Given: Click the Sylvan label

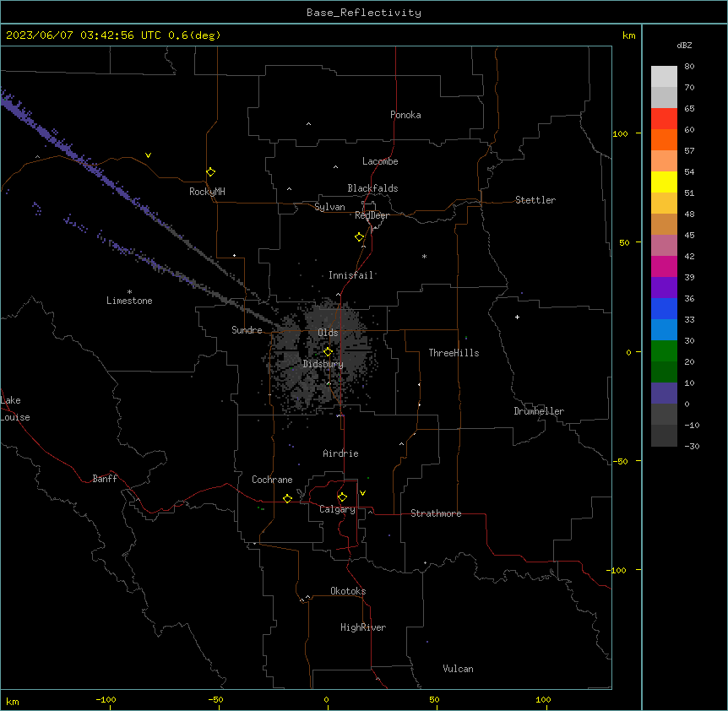Looking at the screenshot, I should tap(329, 207).
